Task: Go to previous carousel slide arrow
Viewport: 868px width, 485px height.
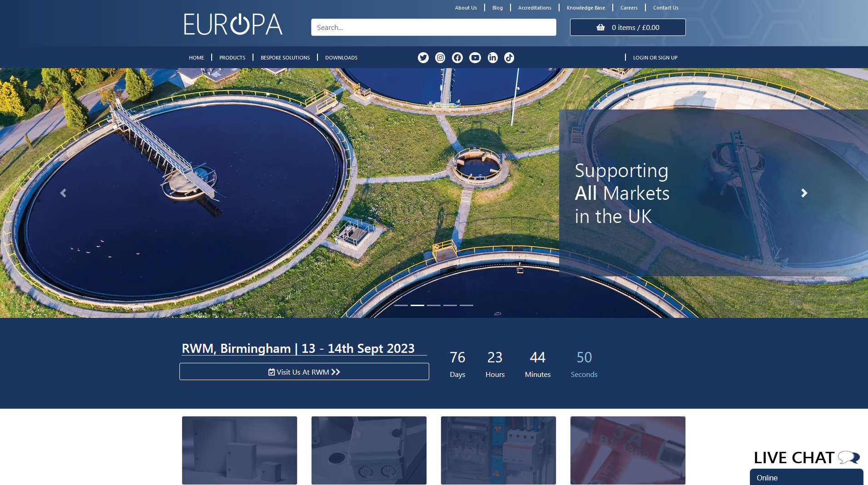Action: 63,193
